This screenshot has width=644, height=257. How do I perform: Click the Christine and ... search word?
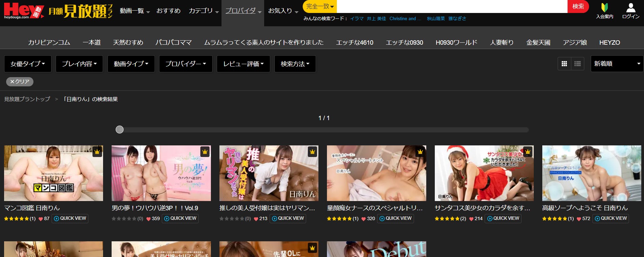click(405, 19)
